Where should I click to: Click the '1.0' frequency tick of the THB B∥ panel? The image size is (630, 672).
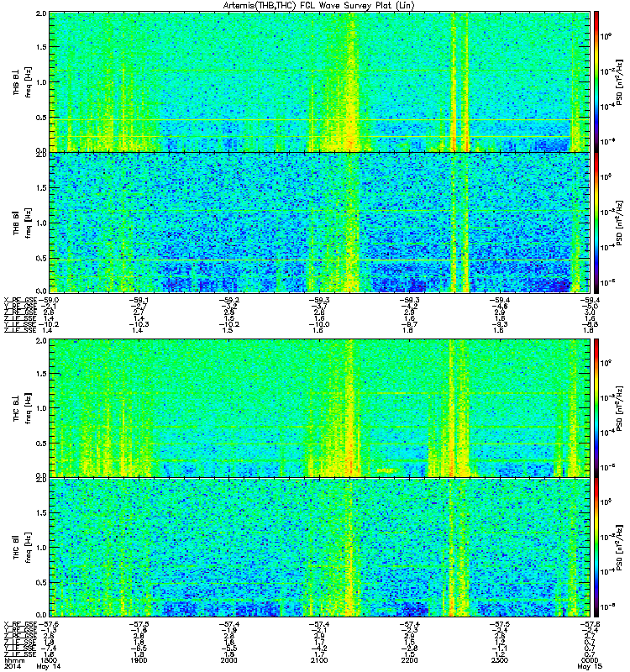[x=41, y=223]
